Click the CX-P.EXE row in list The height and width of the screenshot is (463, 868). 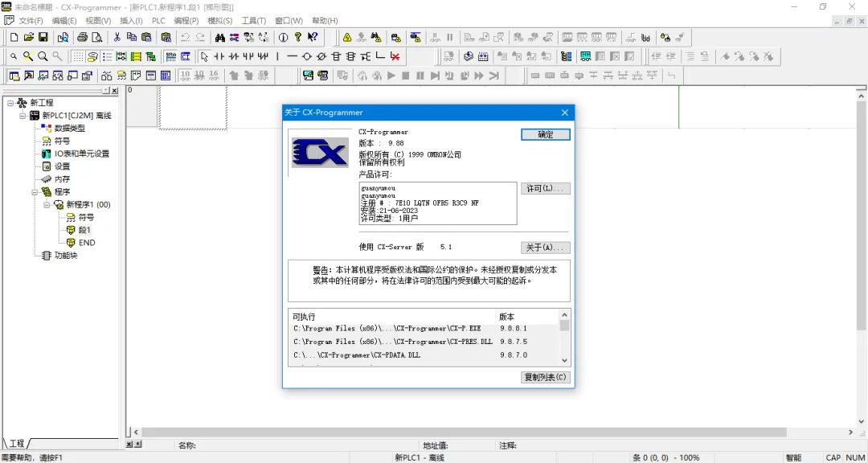424,329
